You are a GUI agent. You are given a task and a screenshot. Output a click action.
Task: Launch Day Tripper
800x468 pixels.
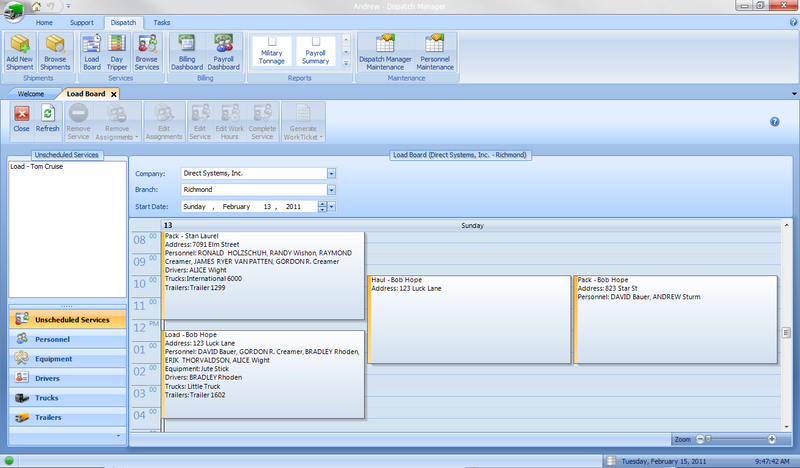pos(117,52)
